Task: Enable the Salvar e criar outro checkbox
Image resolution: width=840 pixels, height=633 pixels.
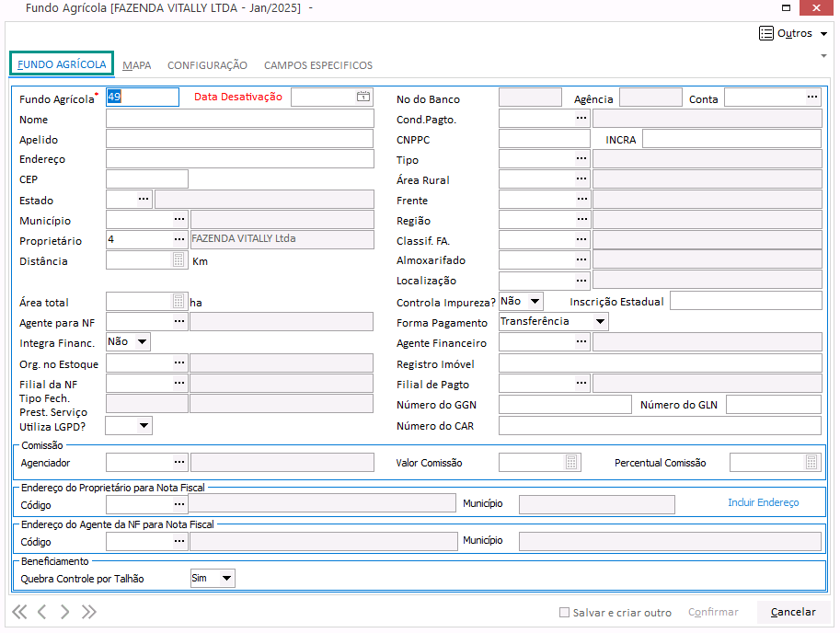Action: tap(565, 613)
